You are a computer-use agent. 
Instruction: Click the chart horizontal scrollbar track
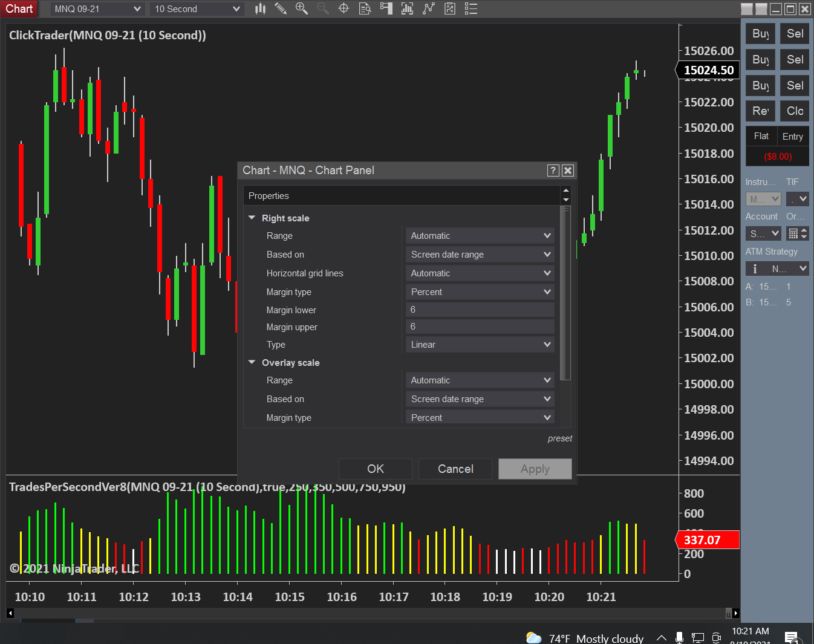coord(369,613)
